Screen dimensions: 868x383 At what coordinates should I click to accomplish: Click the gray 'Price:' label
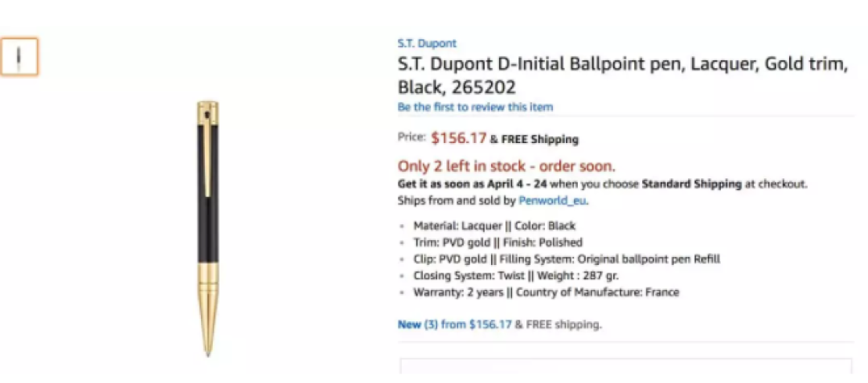click(x=411, y=137)
